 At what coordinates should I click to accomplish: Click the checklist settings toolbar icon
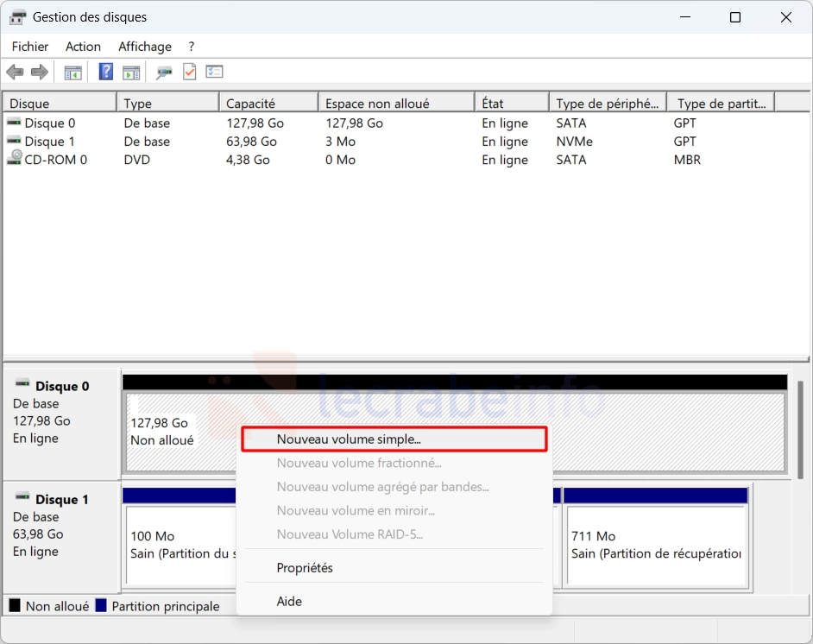pyautogui.click(x=215, y=73)
